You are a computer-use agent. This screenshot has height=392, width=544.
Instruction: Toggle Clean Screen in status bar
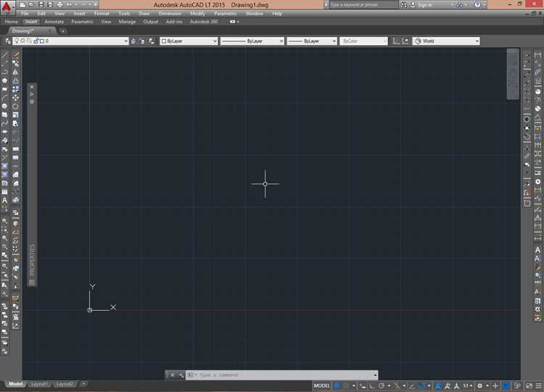pyautogui.click(x=529, y=385)
